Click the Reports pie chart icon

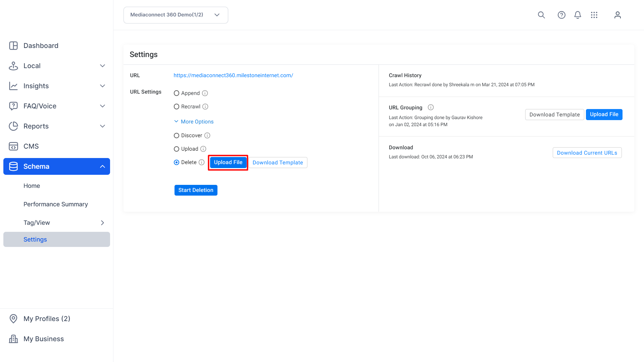13,126
